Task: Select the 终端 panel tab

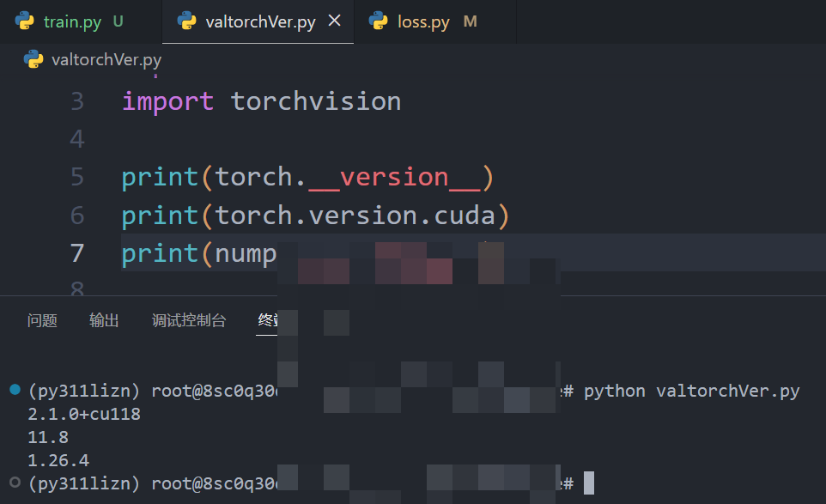Action: 267,320
